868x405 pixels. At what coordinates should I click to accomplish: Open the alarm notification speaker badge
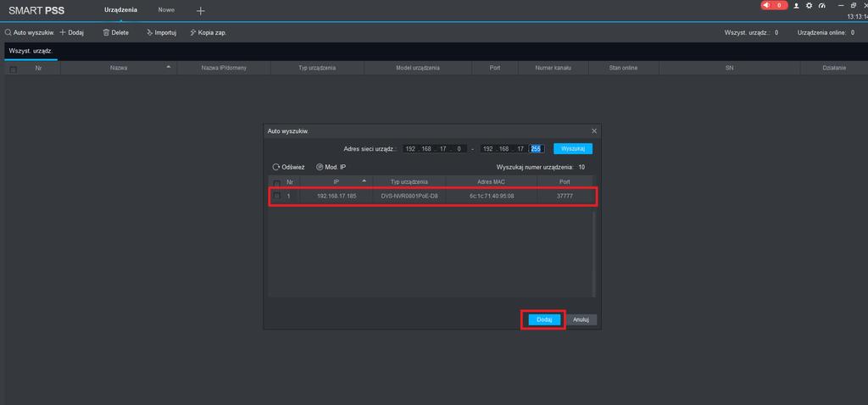[774, 5]
